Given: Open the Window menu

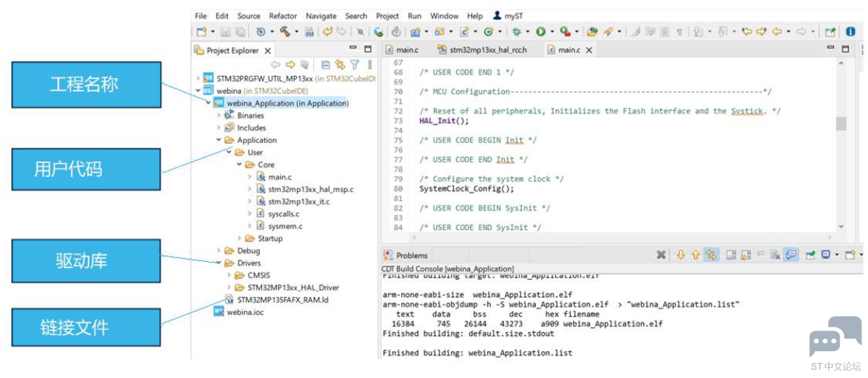Looking at the screenshot, I should (x=444, y=16).
